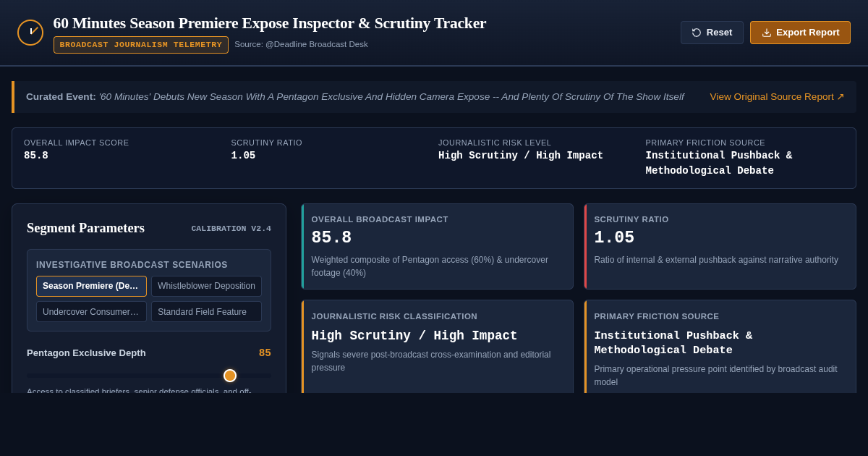Click the Segment Parameters heading
Image resolution: width=868 pixels, height=456 pixels.
(85, 228)
